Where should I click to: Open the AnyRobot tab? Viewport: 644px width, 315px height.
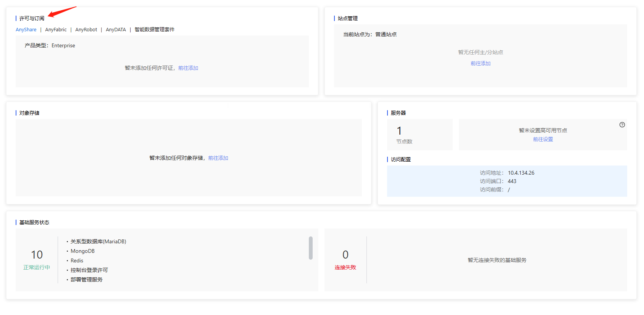[x=86, y=30]
